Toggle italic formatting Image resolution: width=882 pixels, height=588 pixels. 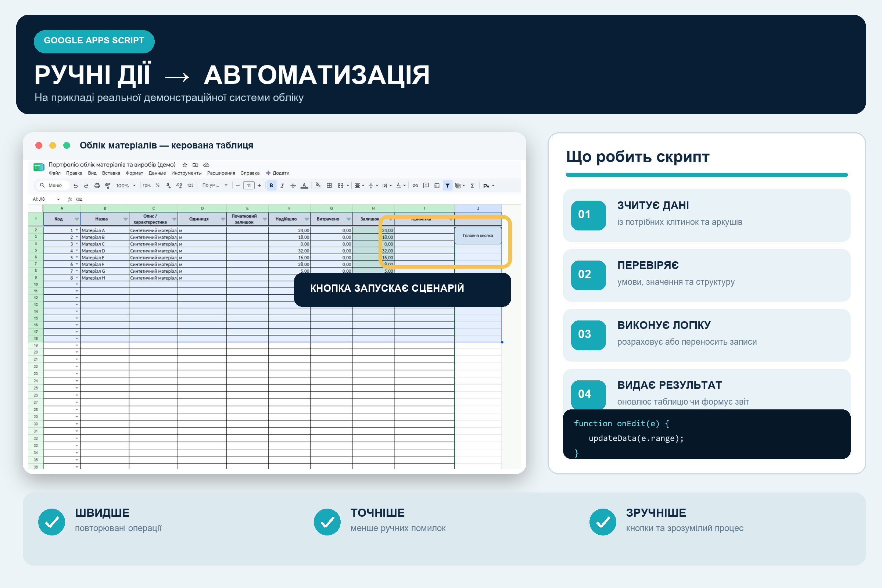[282, 185]
